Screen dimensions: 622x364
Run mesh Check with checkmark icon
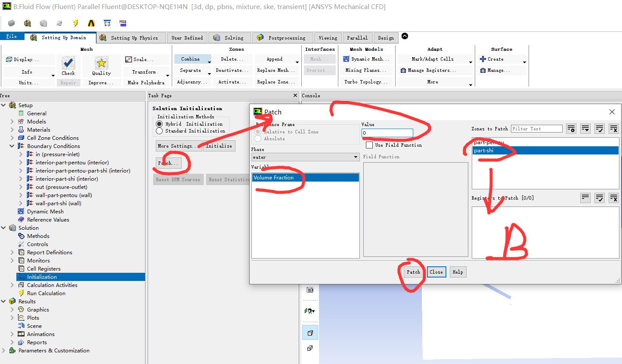68,66
